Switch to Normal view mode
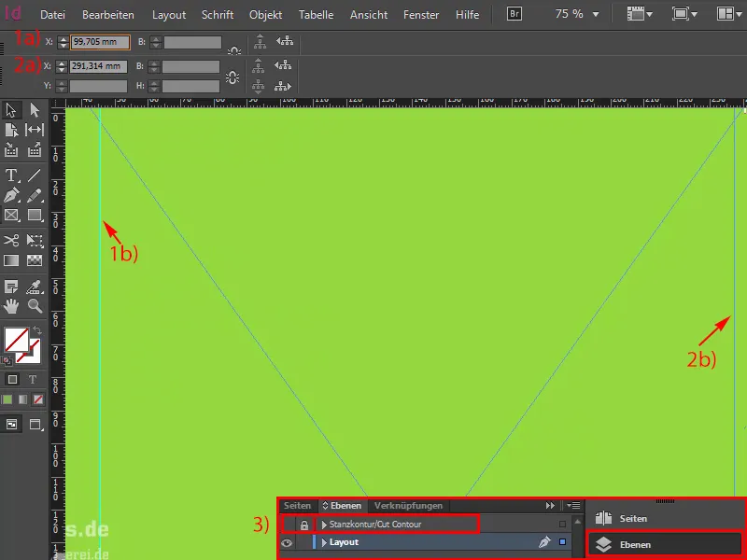This screenshot has width=747, height=560. (x=11, y=424)
